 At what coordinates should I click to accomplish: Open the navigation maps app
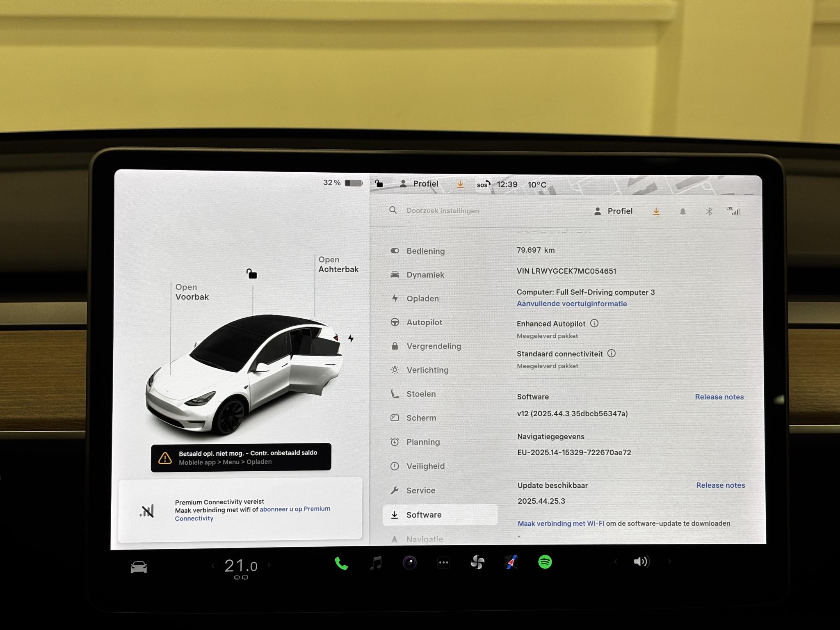tap(511, 562)
